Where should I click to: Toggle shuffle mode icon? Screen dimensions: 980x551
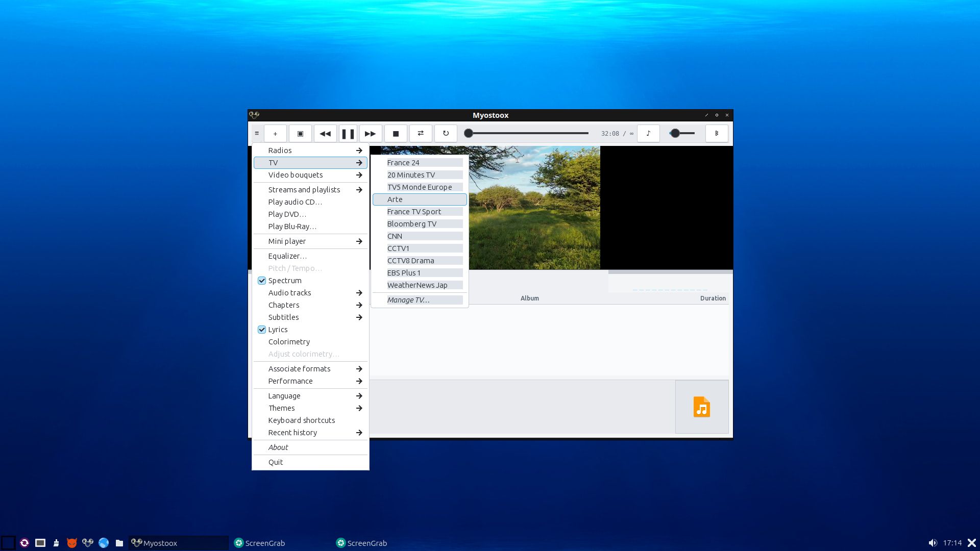click(421, 134)
